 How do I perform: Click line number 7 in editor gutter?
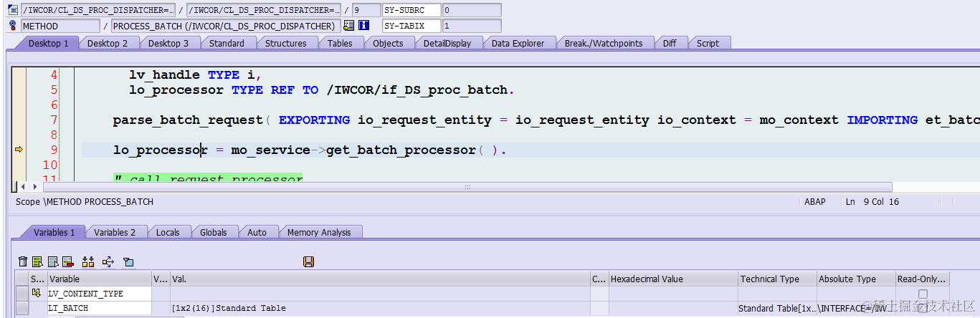point(54,120)
